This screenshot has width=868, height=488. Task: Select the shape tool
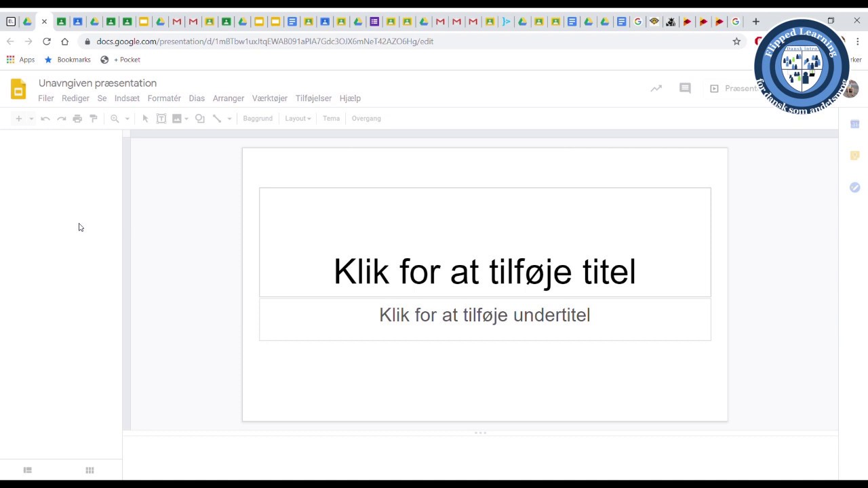(200, 119)
